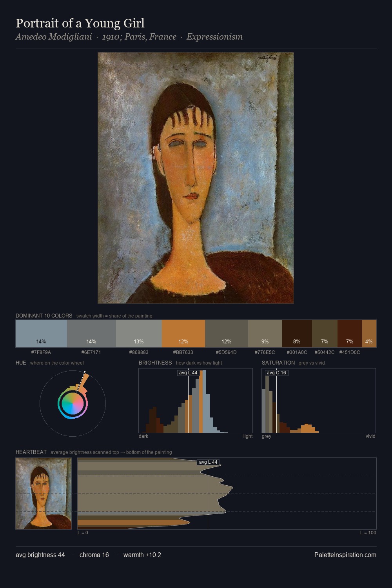Viewport: 392px width, 588px height.
Task: Click the heartbeat brightness profile chart
Action: coord(227,494)
